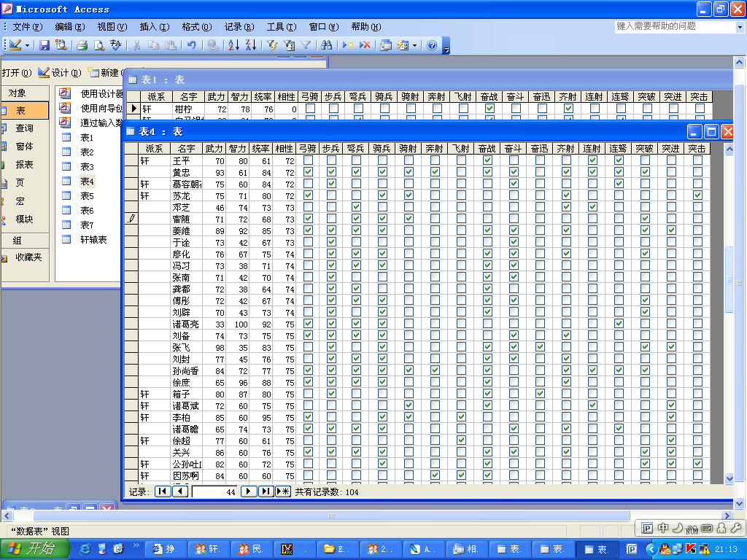Expand the View button dropdown arrow

[x=28, y=45]
